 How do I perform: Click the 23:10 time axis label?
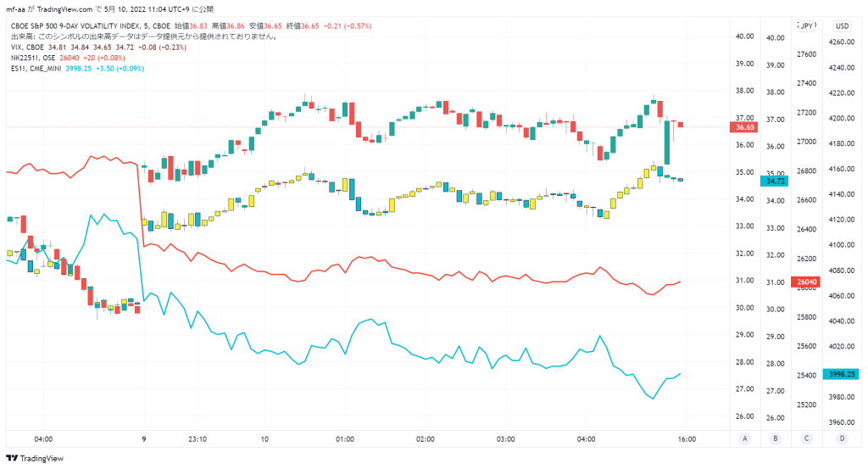[x=198, y=439]
